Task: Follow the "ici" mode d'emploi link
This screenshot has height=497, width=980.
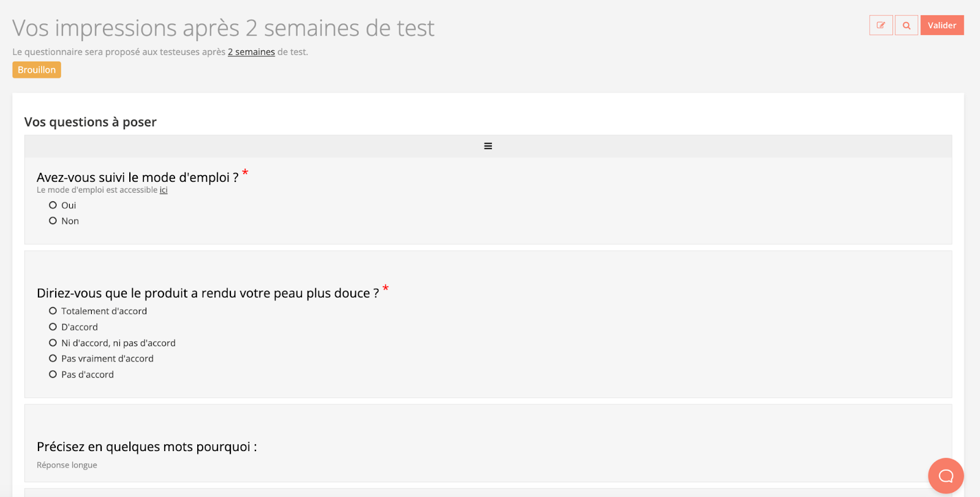Action: [164, 190]
